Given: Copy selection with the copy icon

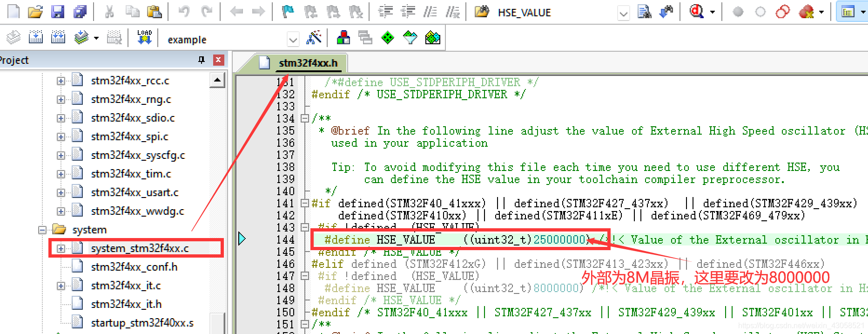Looking at the screenshot, I should (133, 12).
